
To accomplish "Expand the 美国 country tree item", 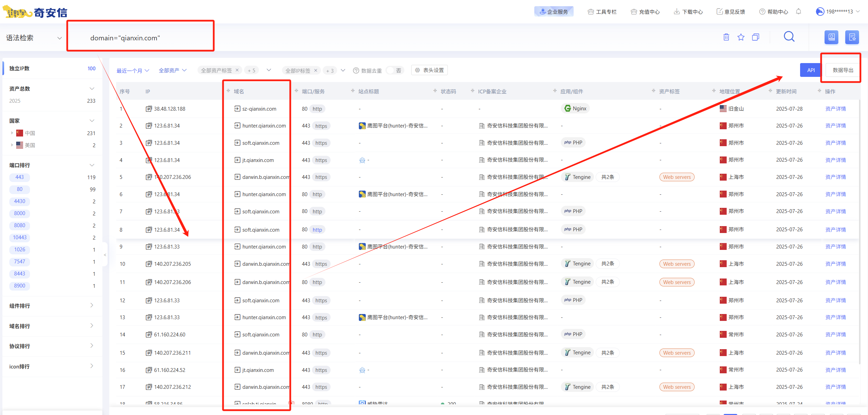I will click(x=12, y=145).
